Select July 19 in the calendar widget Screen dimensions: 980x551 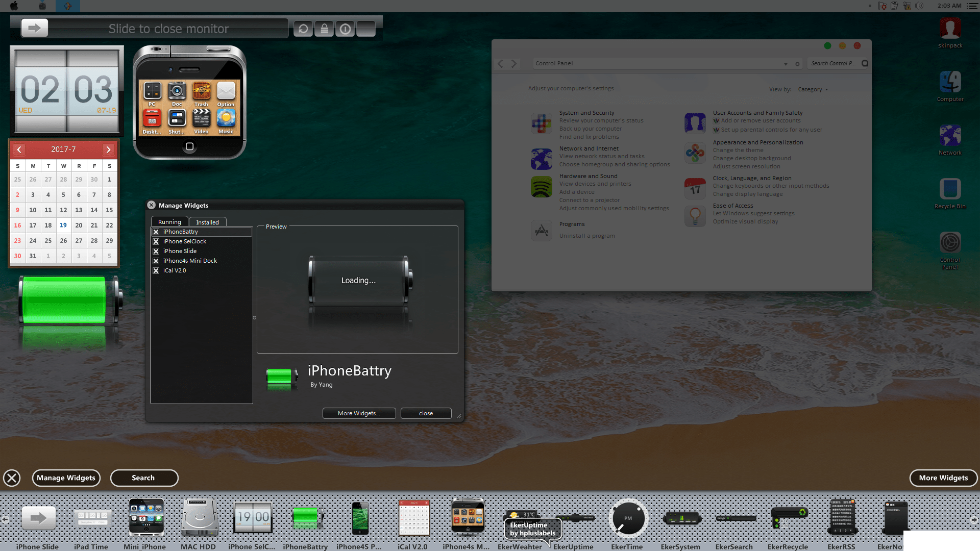pyautogui.click(x=63, y=225)
